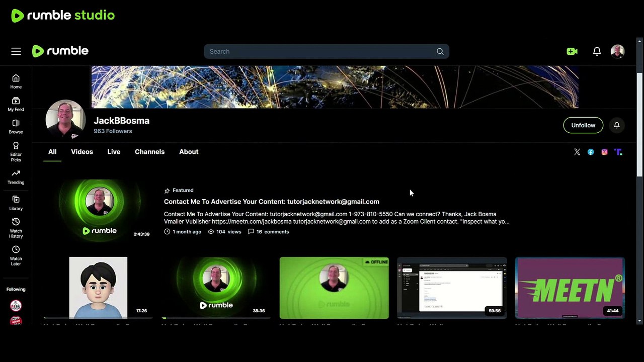Switch to the About tab
The height and width of the screenshot is (362, 644).
(x=189, y=152)
